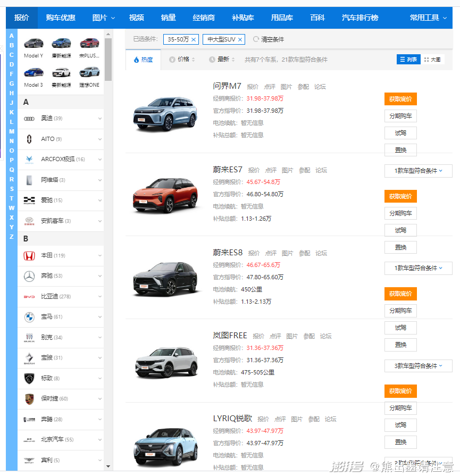Click the BMW brand logo

point(29,318)
